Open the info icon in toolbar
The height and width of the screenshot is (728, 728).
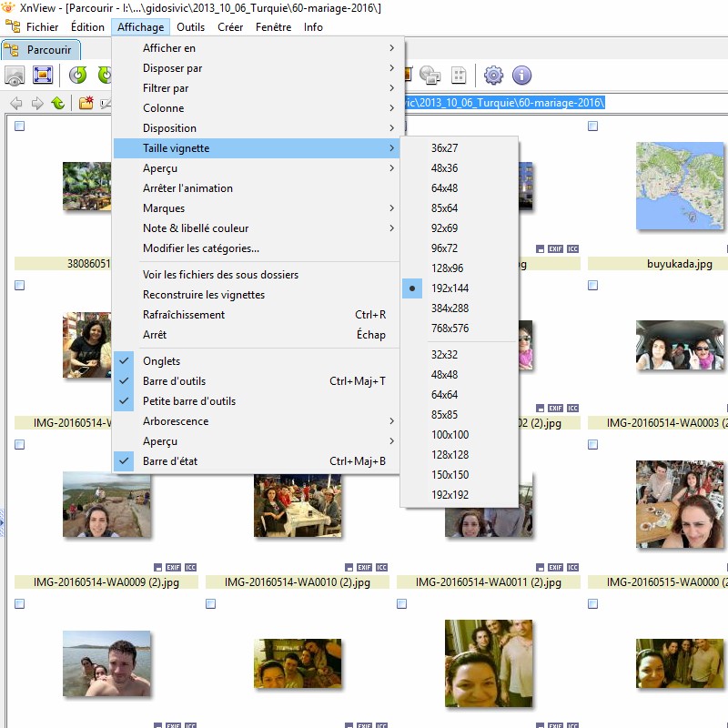[x=521, y=76]
